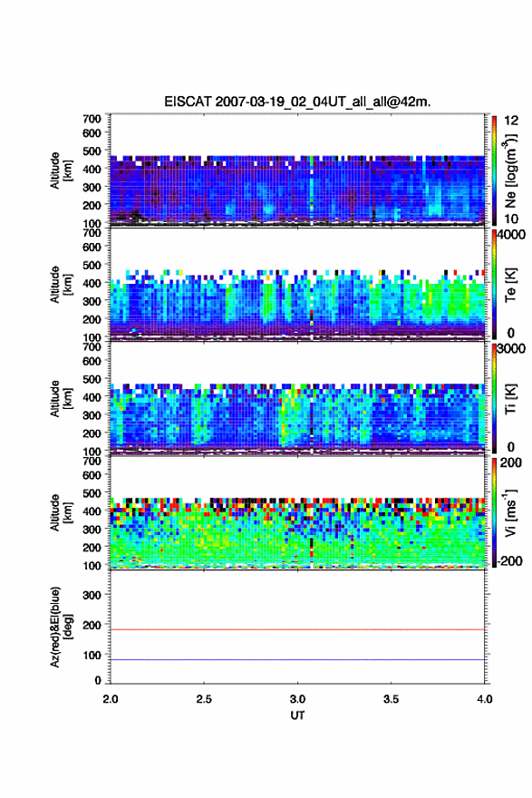Click the blue elevation line
This screenshot has height=798, width=532.
coord(297,659)
